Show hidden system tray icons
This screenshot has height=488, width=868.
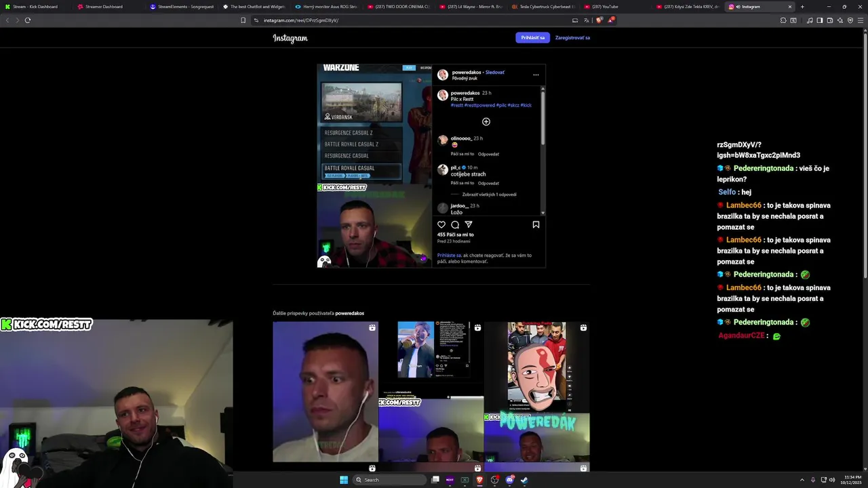802,480
